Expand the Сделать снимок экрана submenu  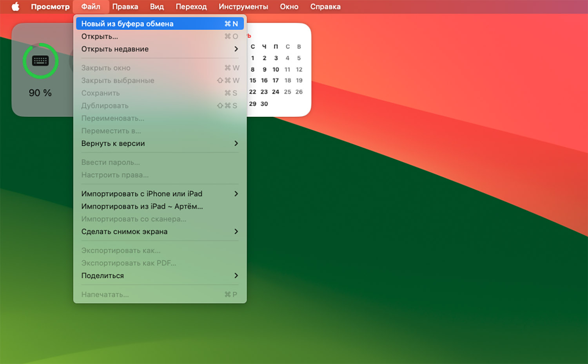(160, 232)
